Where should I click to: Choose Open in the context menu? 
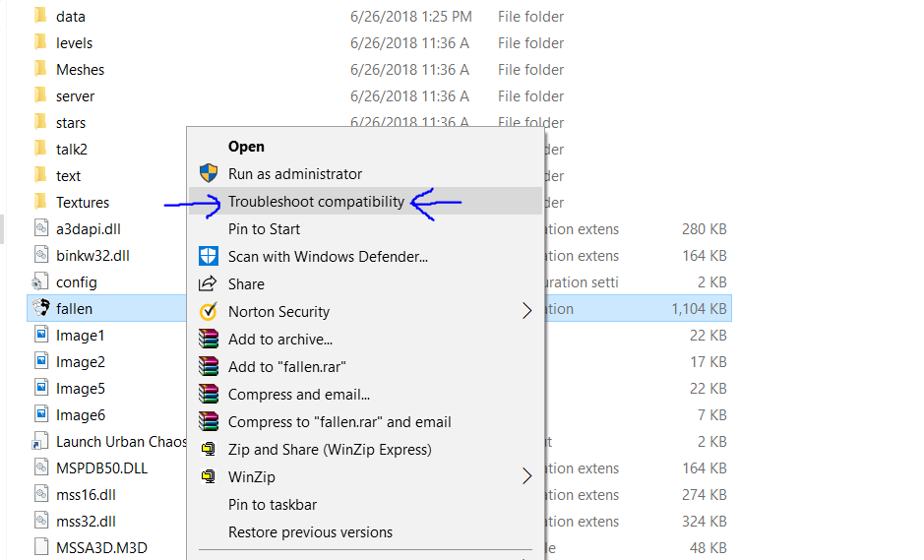click(x=246, y=146)
